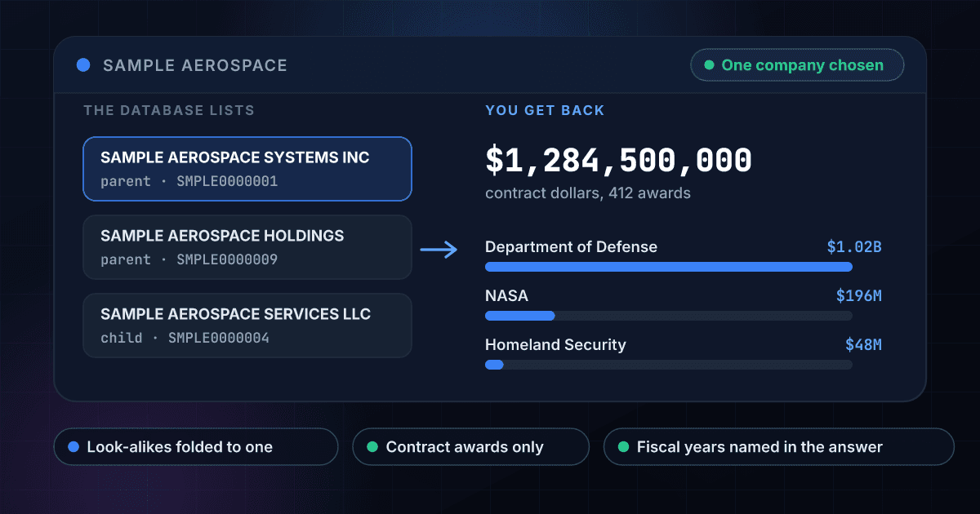Click the Fiscal years named in the answer pill
This screenshot has height=514, width=980.
coord(779,447)
